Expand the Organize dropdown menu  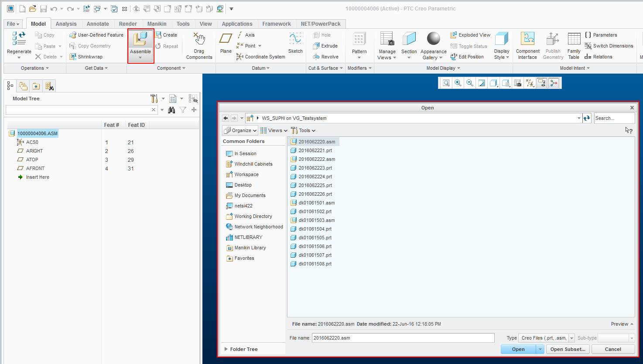[240, 130]
